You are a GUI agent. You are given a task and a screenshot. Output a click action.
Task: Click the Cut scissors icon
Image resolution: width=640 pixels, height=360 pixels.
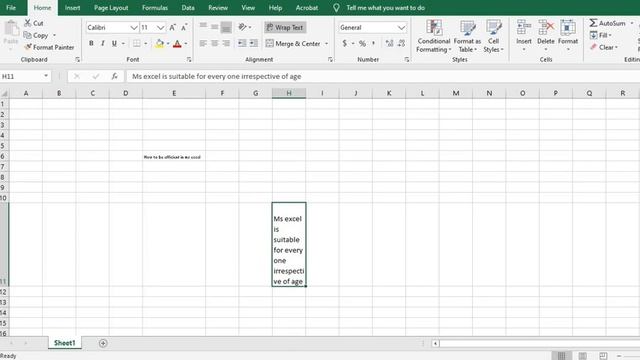pyautogui.click(x=28, y=23)
